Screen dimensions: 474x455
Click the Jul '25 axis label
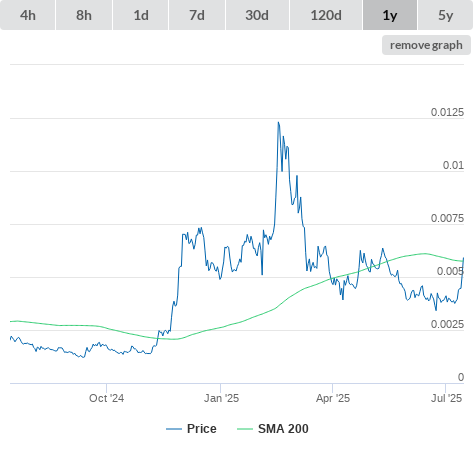point(446,398)
